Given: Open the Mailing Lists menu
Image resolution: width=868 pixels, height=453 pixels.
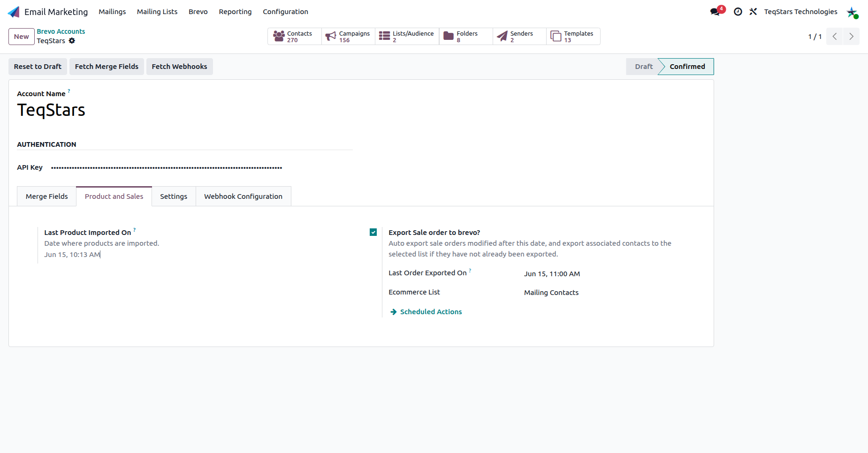Looking at the screenshot, I should pos(157,12).
